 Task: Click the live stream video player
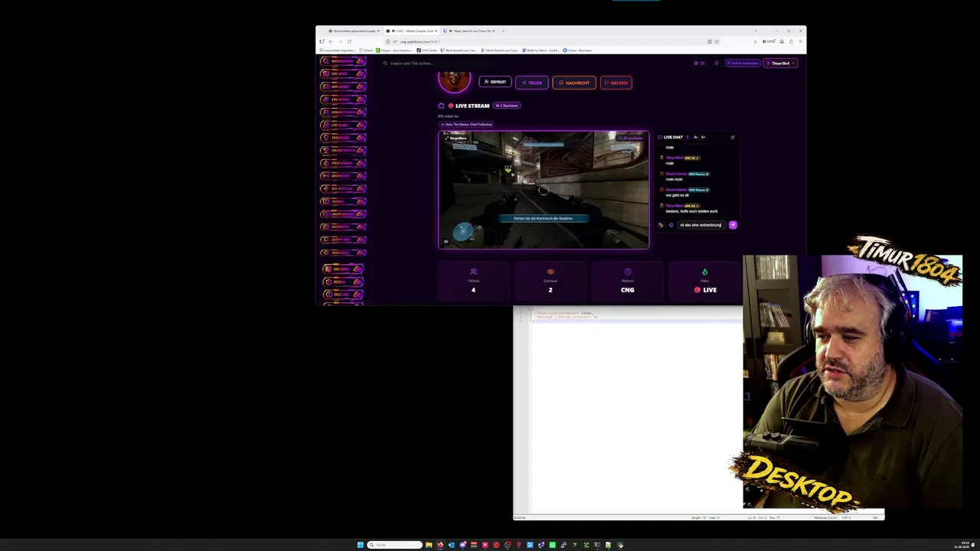pyautogui.click(x=544, y=190)
